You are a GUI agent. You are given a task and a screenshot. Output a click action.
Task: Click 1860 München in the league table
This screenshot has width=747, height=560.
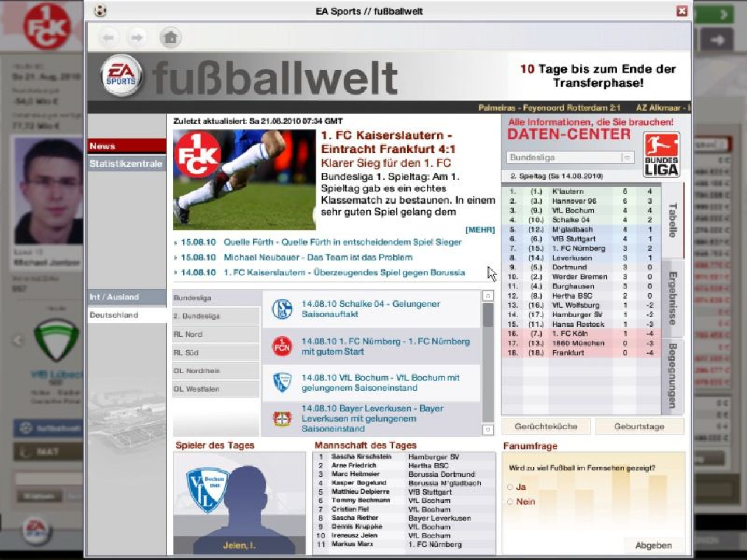coord(578,343)
